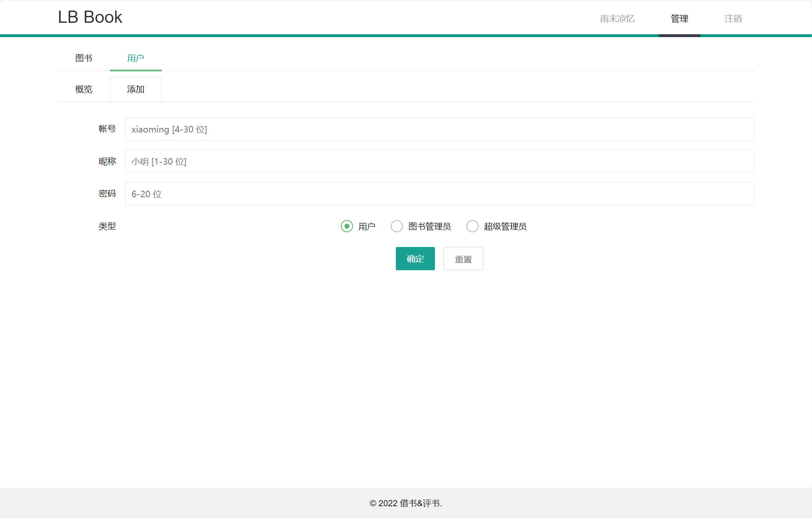Click into the 密码 password field

coord(439,194)
